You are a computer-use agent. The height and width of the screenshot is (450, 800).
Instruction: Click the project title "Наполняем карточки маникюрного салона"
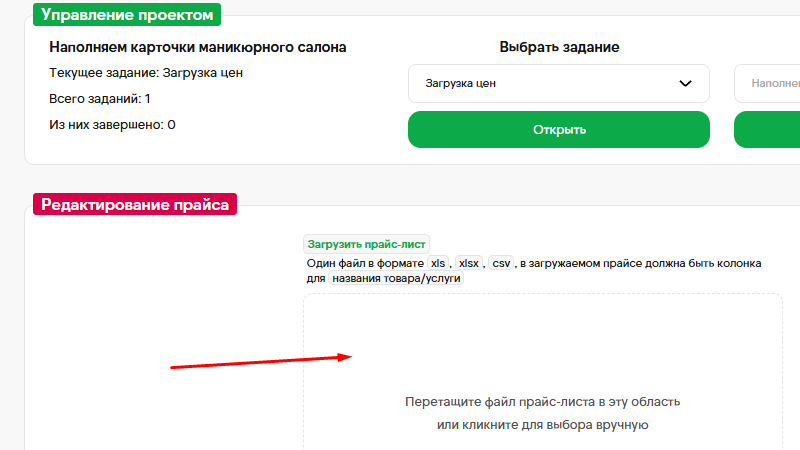pos(198,47)
